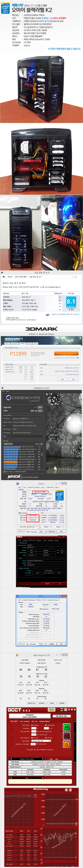Click Load button in 3DMark 11 results
Image resolution: width=83 pixels, height=868 pixels.
(x=62, y=379)
